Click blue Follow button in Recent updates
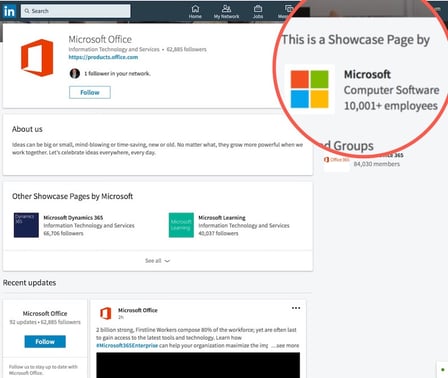 click(45, 342)
